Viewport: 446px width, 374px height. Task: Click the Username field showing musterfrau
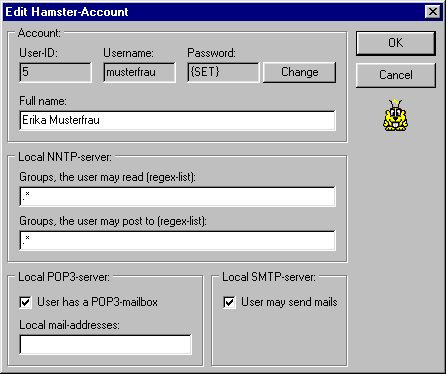(x=139, y=72)
